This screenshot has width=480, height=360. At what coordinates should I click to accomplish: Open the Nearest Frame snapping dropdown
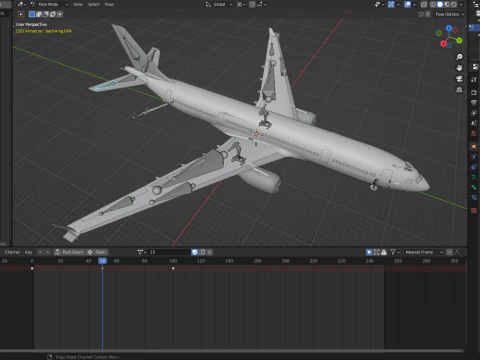tap(423, 252)
